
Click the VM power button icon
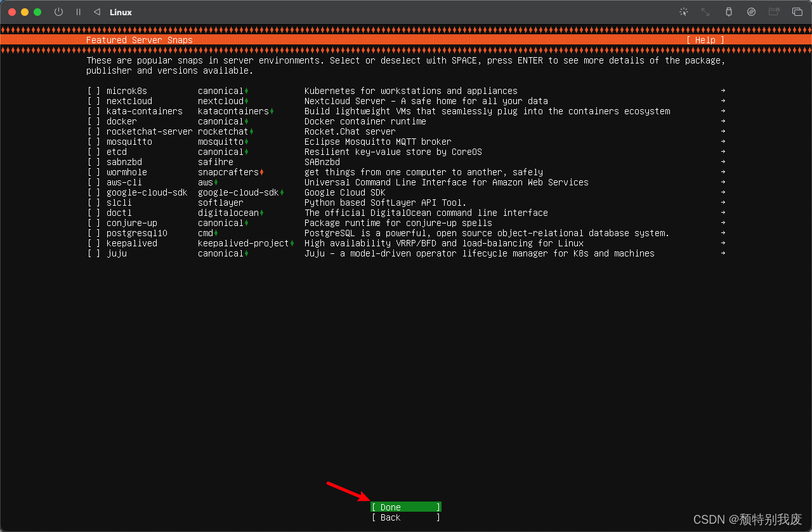58,12
